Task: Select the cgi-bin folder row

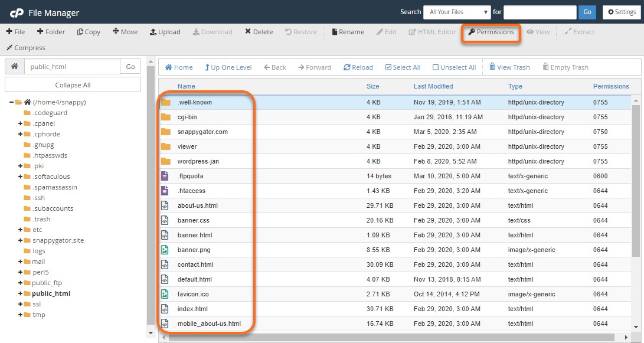Action: (395, 117)
